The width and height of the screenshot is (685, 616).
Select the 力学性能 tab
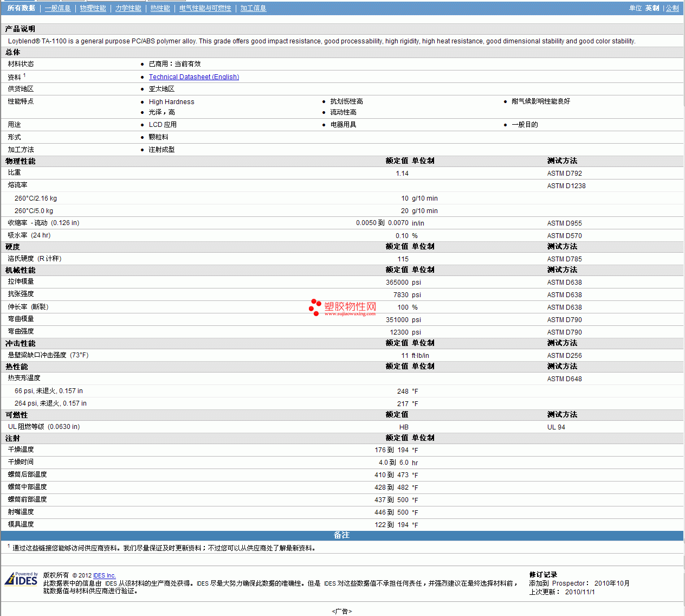point(128,8)
